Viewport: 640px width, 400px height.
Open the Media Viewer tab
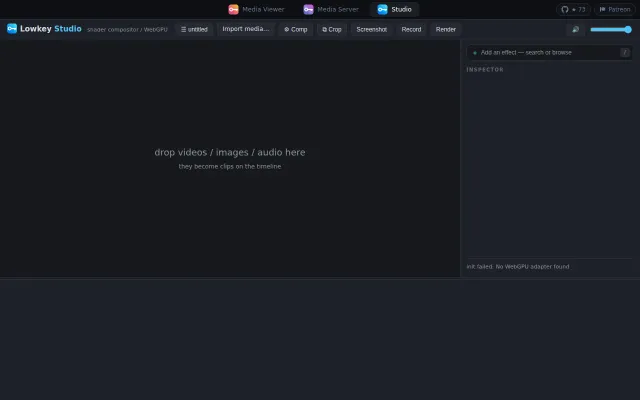click(x=256, y=9)
